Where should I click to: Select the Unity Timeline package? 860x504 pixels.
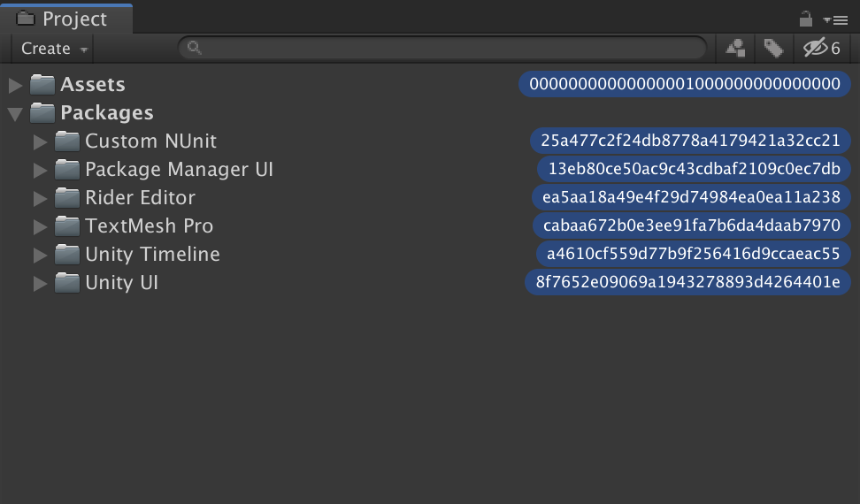[x=152, y=255]
